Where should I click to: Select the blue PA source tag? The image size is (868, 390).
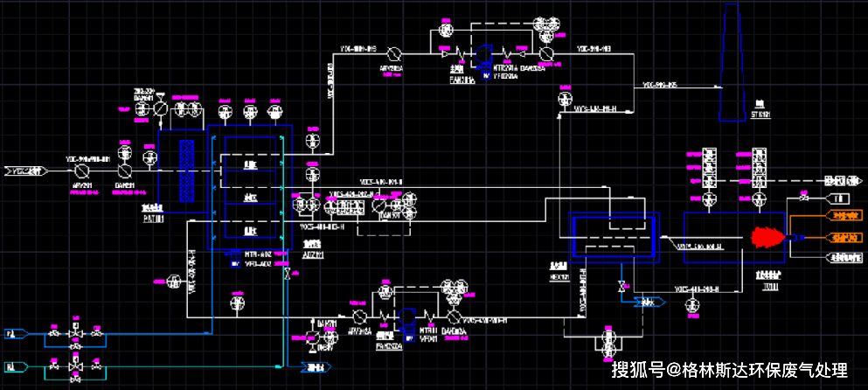point(15,334)
